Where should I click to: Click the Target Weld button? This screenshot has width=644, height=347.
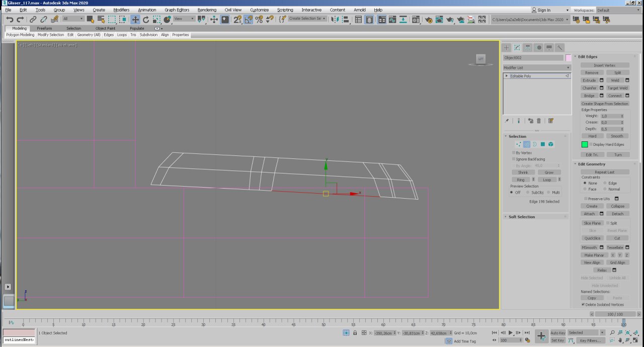[x=617, y=88]
